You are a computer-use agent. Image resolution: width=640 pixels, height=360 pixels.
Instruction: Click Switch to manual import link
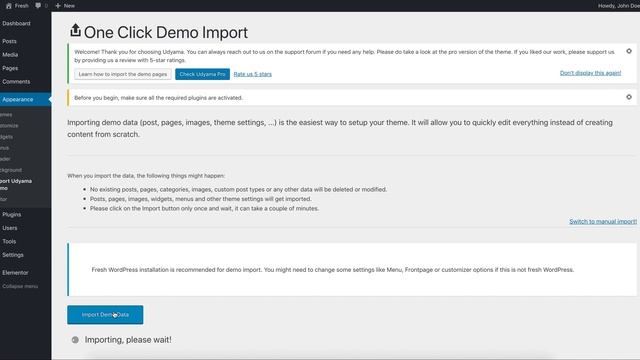tap(603, 222)
